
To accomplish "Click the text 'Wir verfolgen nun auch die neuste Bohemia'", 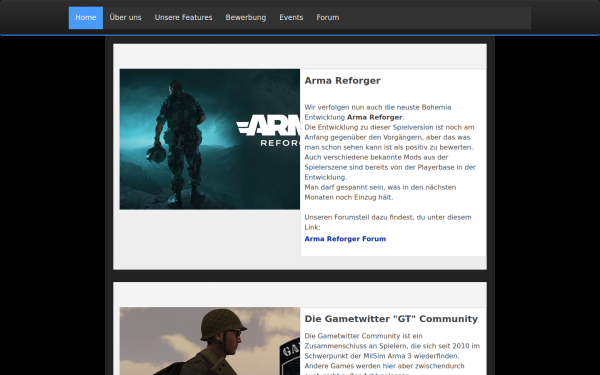I will pos(378,108).
